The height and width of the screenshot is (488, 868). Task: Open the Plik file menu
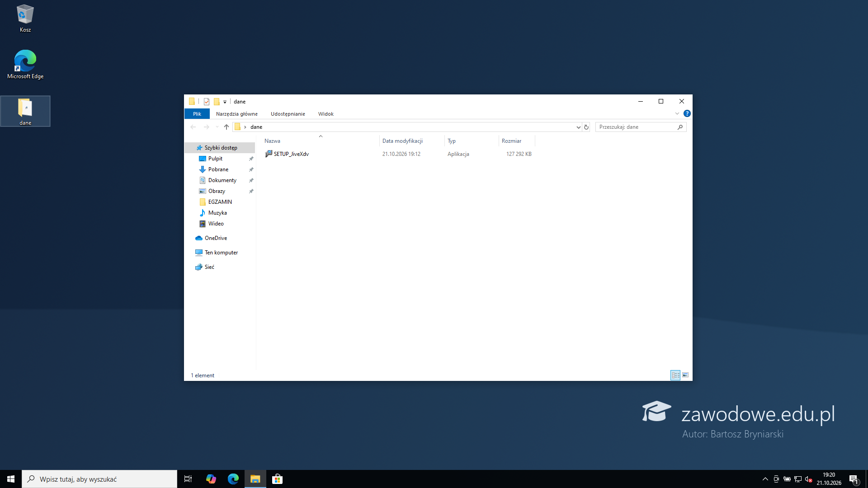pyautogui.click(x=197, y=114)
